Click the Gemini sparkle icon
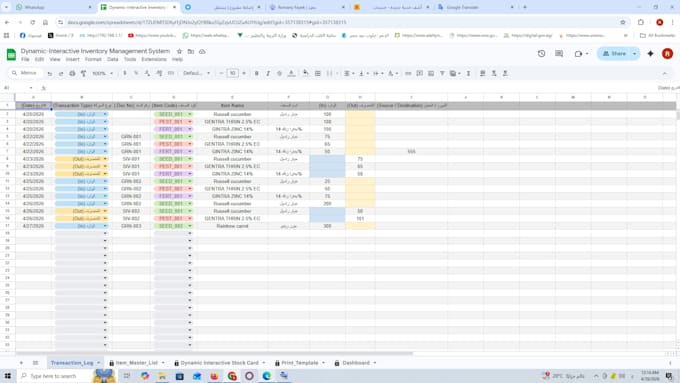680x383 pixels. (651, 54)
